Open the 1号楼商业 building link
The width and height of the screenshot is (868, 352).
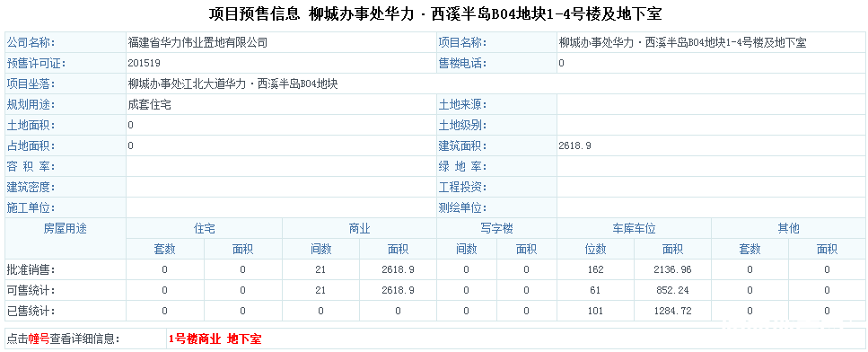[x=195, y=339]
